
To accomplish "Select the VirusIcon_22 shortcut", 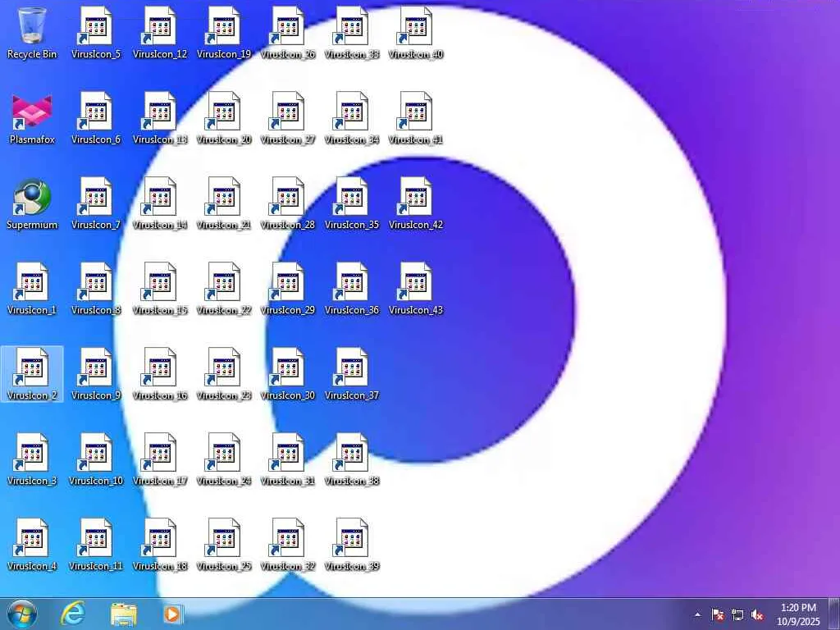I will (x=224, y=289).
